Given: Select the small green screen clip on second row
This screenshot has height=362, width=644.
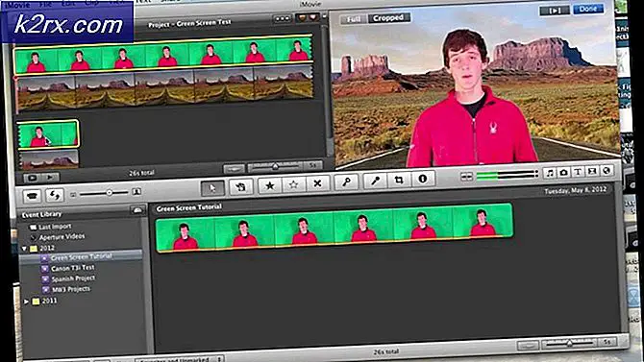Looking at the screenshot, I should [x=48, y=133].
